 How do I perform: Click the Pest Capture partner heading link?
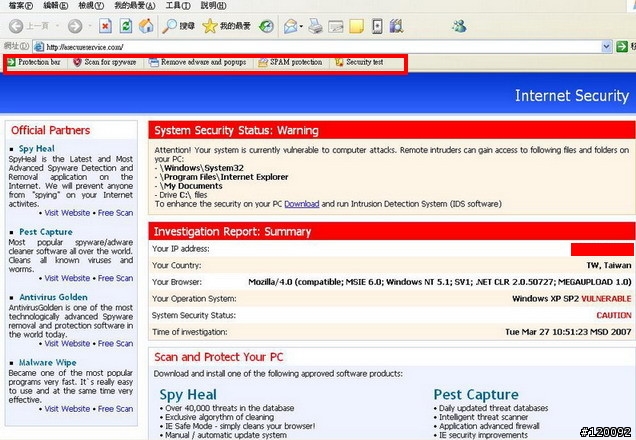[46, 232]
